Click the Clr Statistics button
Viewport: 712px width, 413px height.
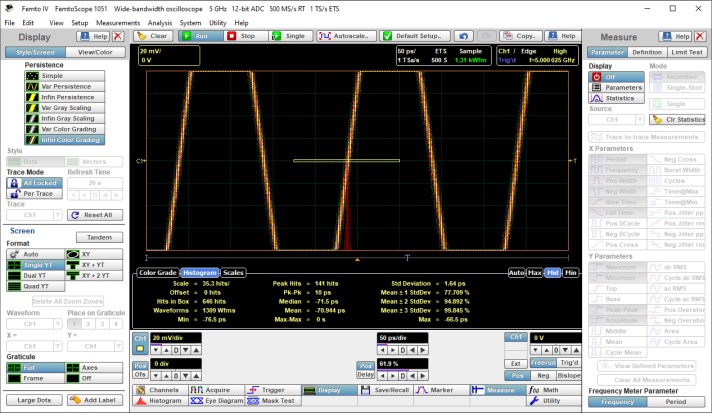[x=677, y=119]
